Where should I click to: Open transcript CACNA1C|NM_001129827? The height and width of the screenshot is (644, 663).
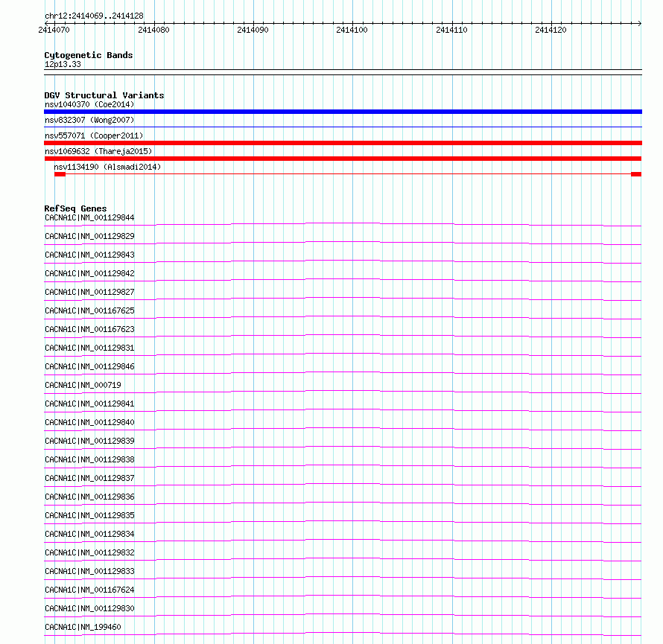[89, 292]
